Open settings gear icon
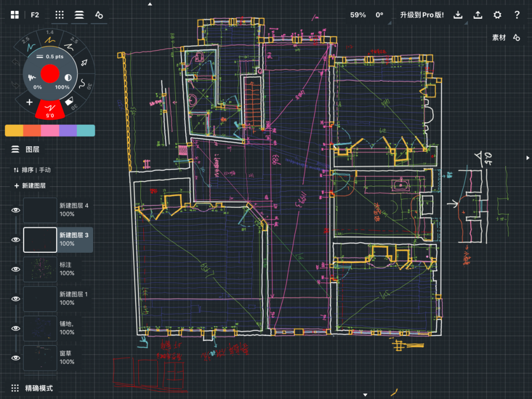532x399 pixels. 498,15
